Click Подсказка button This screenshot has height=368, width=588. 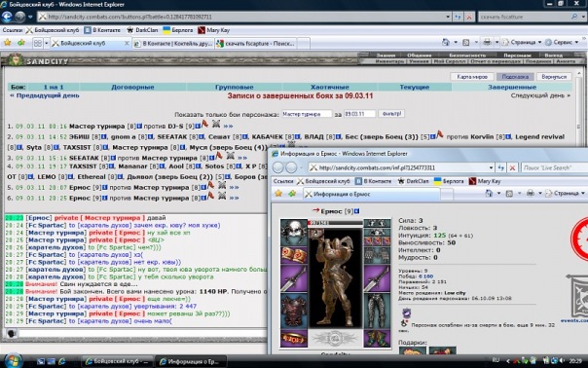[515, 77]
